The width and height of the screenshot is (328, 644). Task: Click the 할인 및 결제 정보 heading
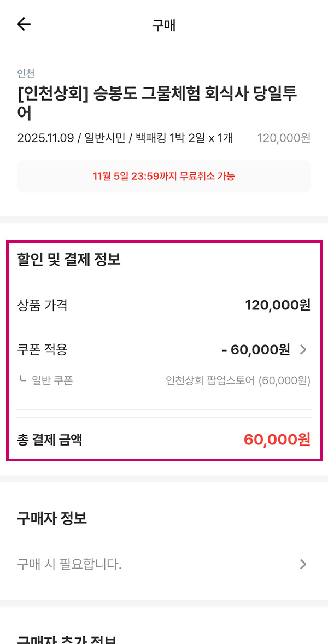click(x=69, y=259)
